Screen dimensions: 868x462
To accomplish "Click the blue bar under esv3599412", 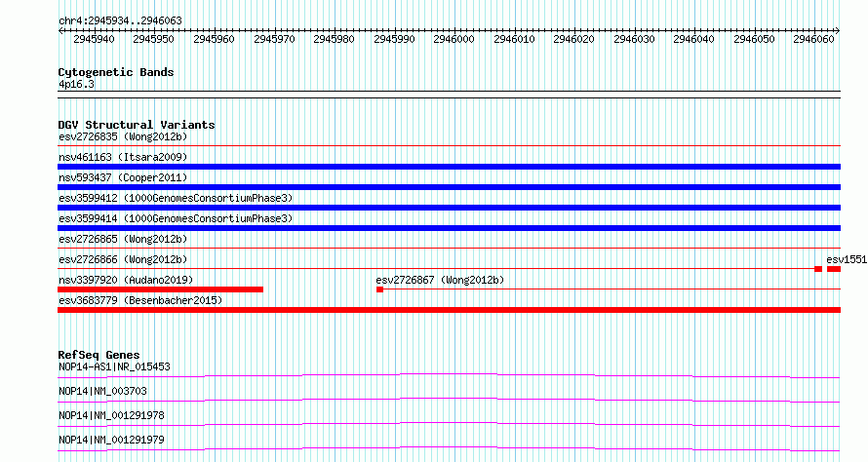I will (449, 208).
